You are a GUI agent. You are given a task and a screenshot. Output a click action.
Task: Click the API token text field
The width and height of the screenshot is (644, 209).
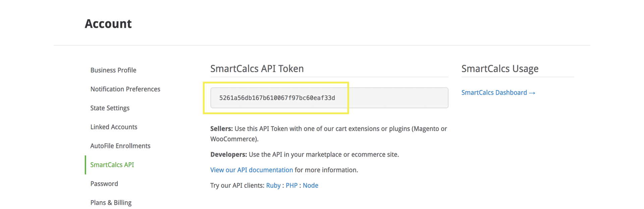(329, 98)
